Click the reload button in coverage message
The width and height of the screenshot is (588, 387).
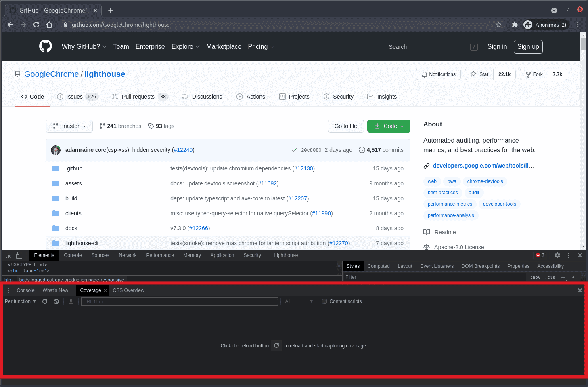(276, 345)
